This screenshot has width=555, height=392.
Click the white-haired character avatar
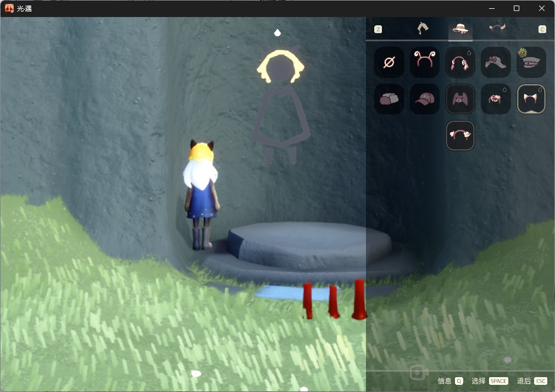[x=201, y=195]
